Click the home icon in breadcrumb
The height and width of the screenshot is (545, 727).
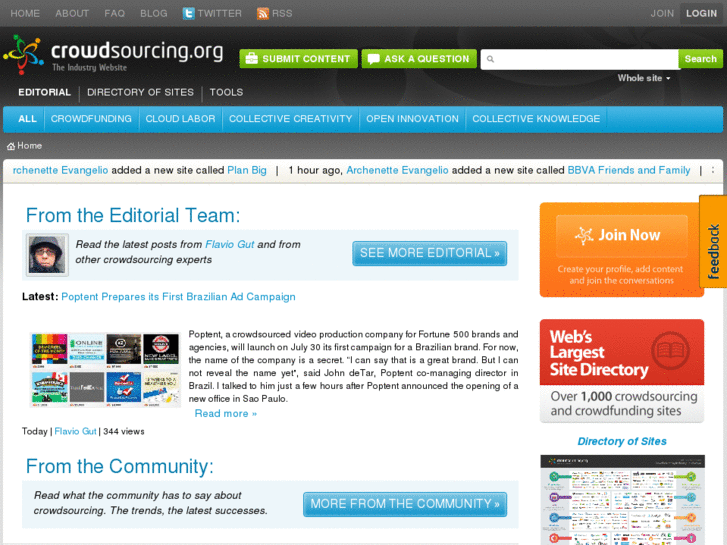pyautogui.click(x=11, y=146)
